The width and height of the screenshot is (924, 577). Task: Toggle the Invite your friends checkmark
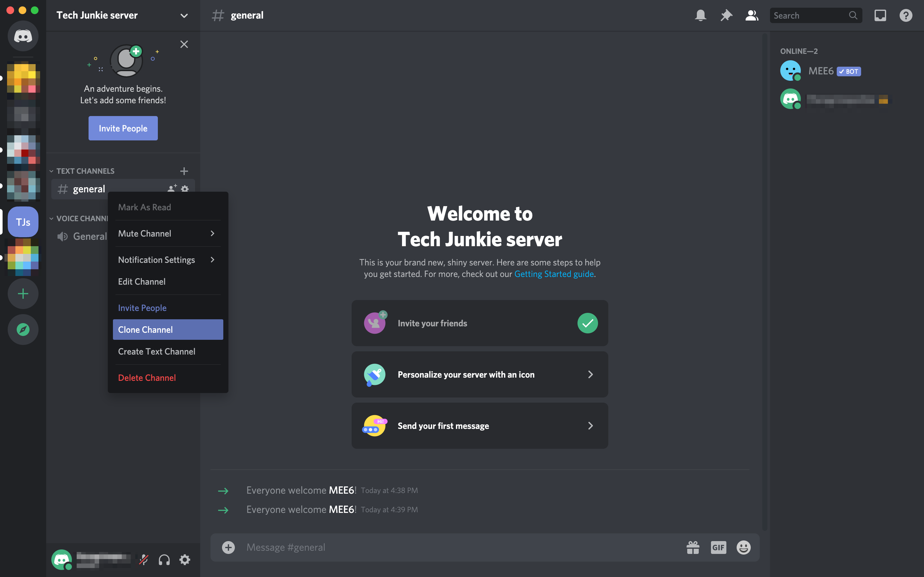[x=587, y=323]
